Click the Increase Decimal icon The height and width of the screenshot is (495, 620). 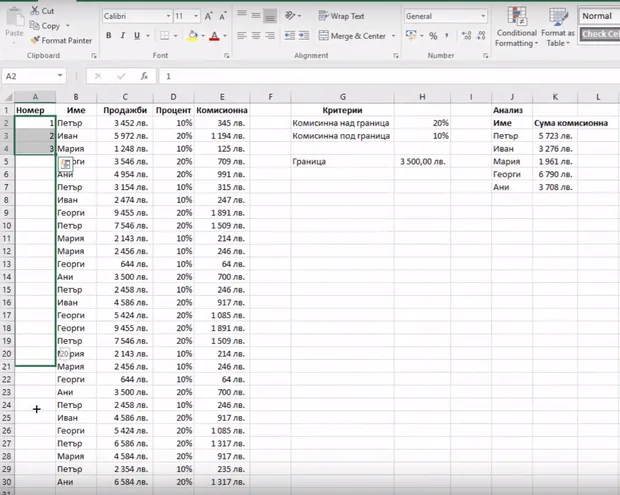pyautogui.click(x=466, y=36)
